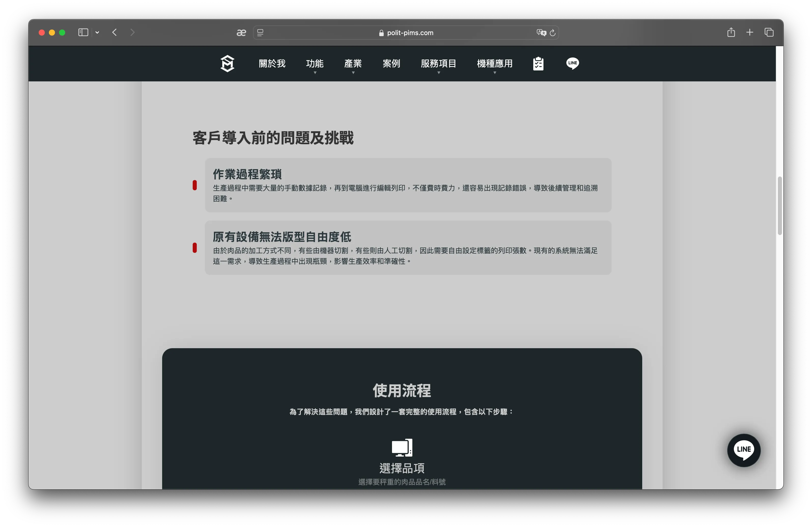The width and height of the screenshot is (812, 527).
Task: Open the Safari extension icon beside address bar
Action: coord(241,33)
